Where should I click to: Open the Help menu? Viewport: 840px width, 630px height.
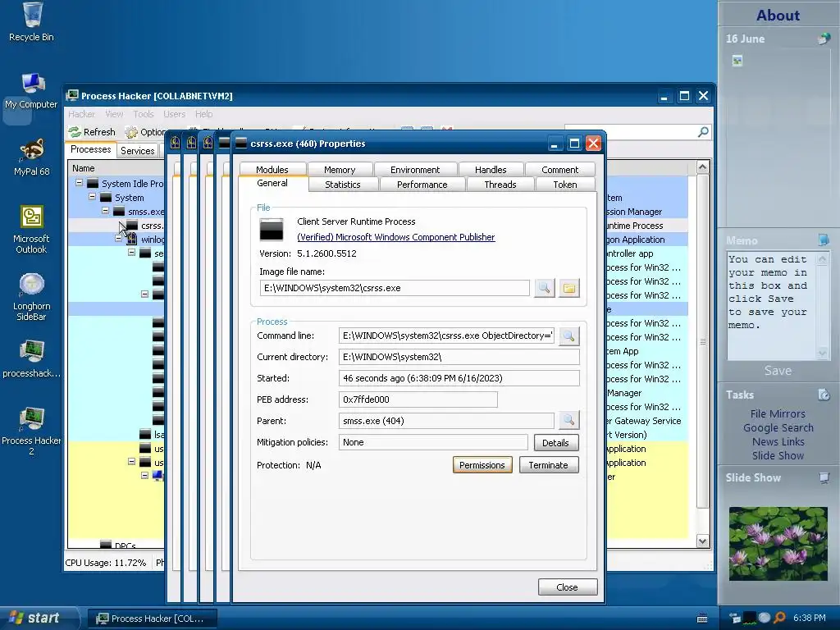[x=203, y=114]
